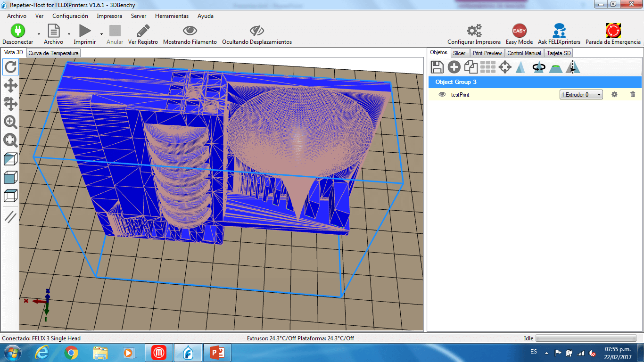Click the muted volume tray icon

click(592, 353)
